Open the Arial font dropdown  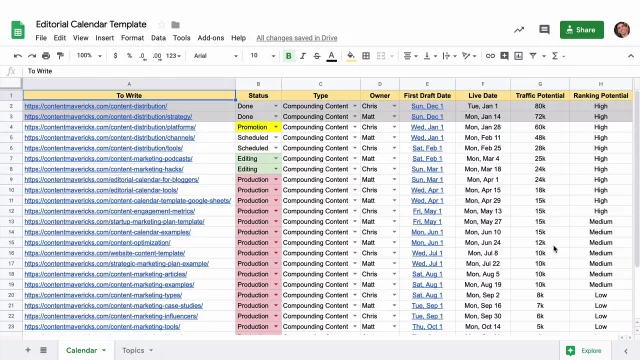click(216, 56)
